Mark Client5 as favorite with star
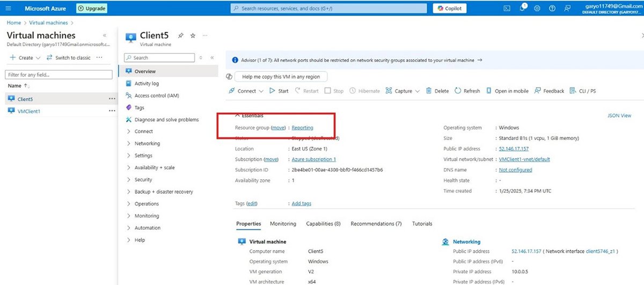This screenshot has height=285, width=644. click(x=193, y=35)
